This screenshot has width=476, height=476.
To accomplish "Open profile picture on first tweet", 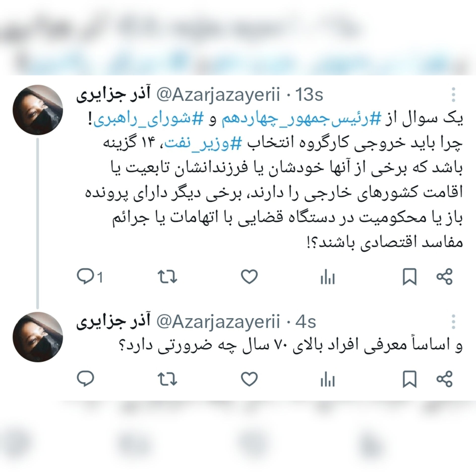I will [38, 110].
